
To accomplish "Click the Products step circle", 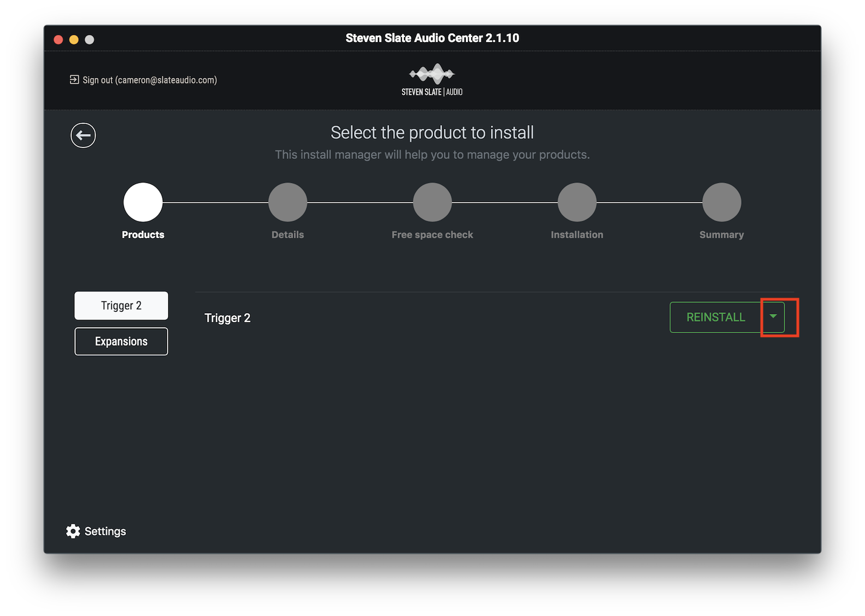I will point(143,202).
